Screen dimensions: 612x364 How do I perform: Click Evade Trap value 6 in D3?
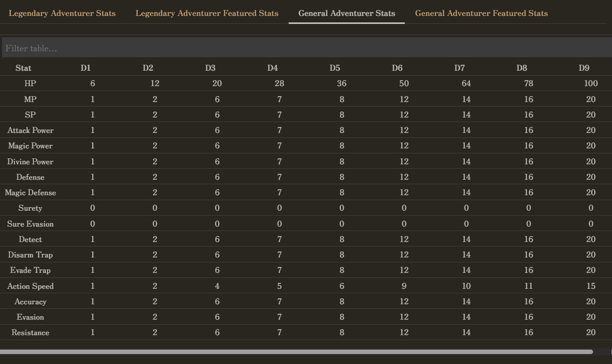pos(217,270)
